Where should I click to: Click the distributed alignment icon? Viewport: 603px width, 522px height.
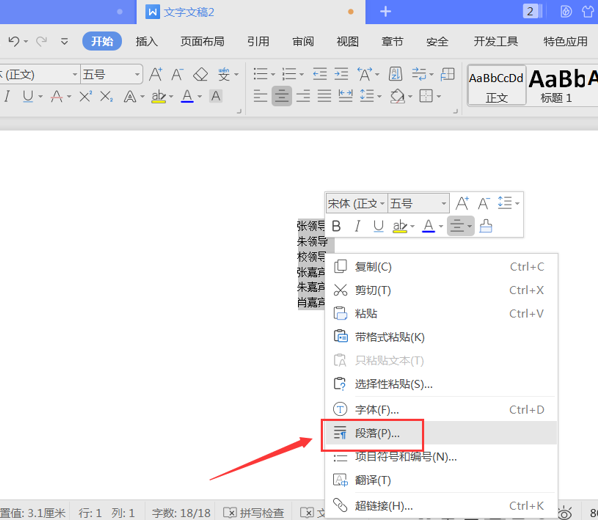345,96
